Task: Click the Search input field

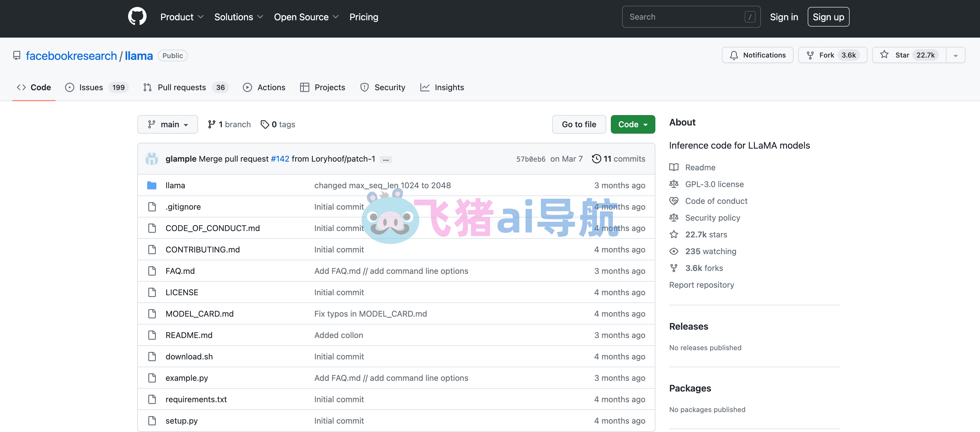Action: click(x=691, y=17)
